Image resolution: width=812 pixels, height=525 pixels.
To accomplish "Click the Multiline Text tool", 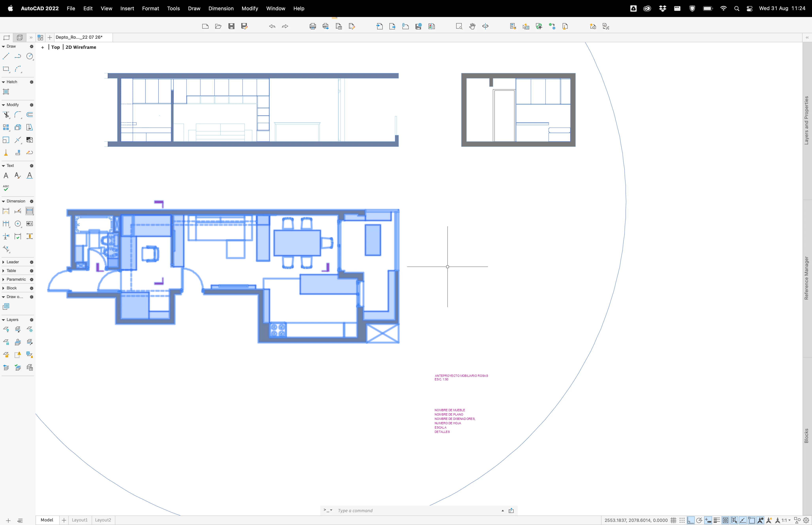I will tap(6, 176).
